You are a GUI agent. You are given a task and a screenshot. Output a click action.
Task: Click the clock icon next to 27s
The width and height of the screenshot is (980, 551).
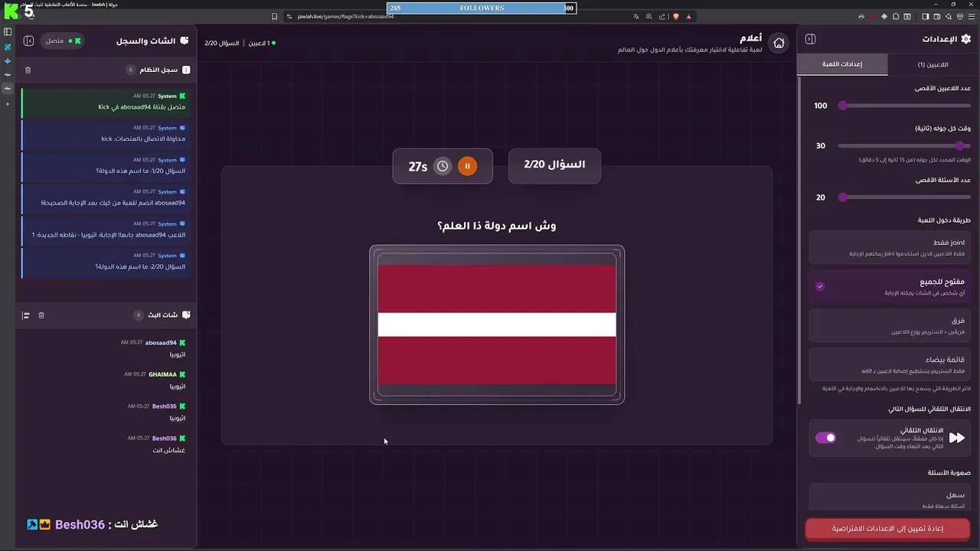point(443,166)
